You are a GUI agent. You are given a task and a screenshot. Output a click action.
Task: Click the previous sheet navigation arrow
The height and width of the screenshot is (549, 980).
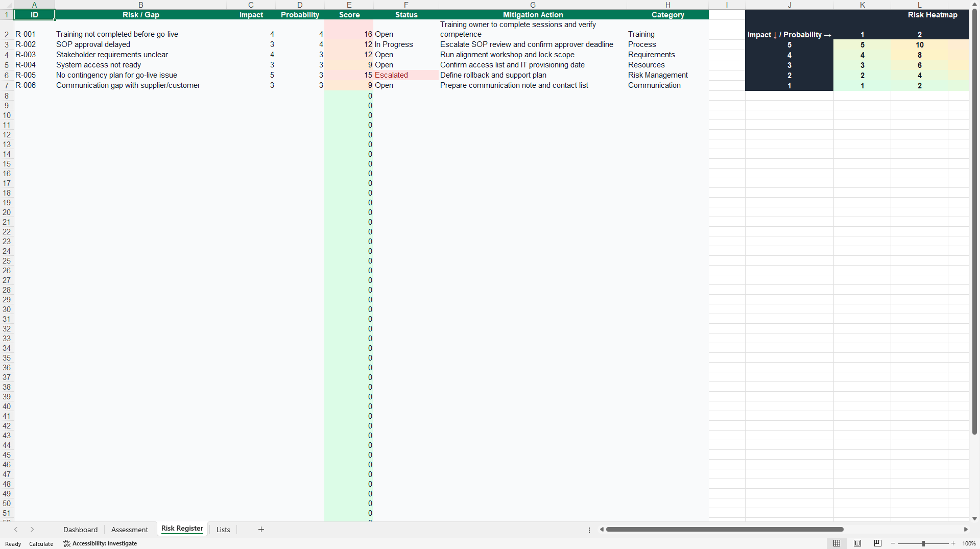pyautogui.click(x=16, y=530)
